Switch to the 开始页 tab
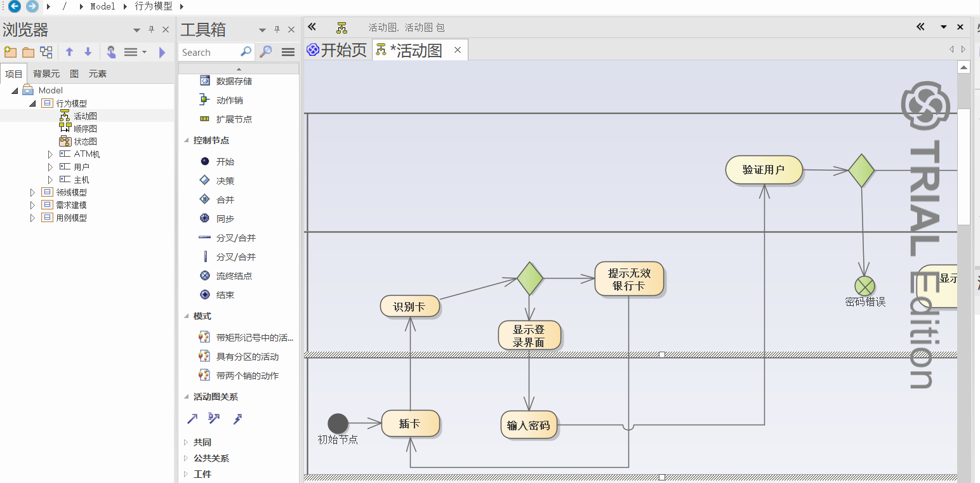The image size is (980, 483). click(x=337, y=50)
